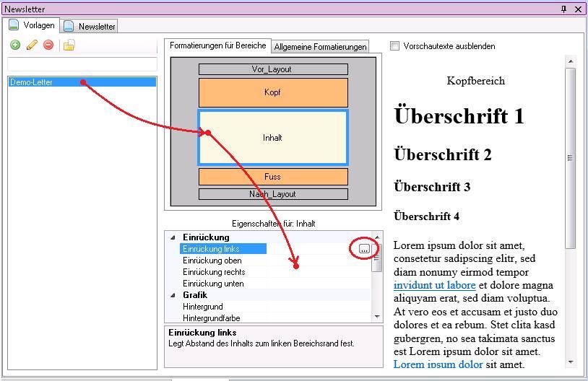This screenshot has height=381, width=588.
Task: Switch to the Vorlagen tab
Action: click(33, 25)
